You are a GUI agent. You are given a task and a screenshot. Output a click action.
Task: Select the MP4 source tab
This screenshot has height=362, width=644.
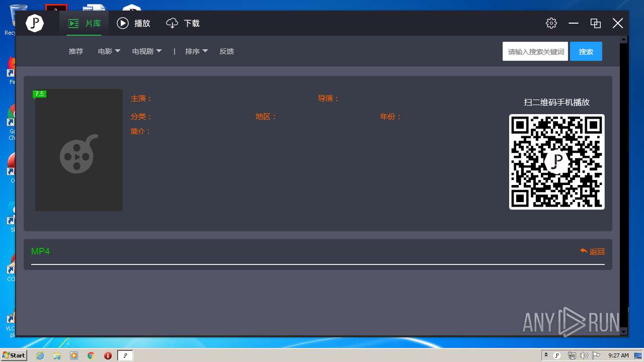(x=40, y=251)
